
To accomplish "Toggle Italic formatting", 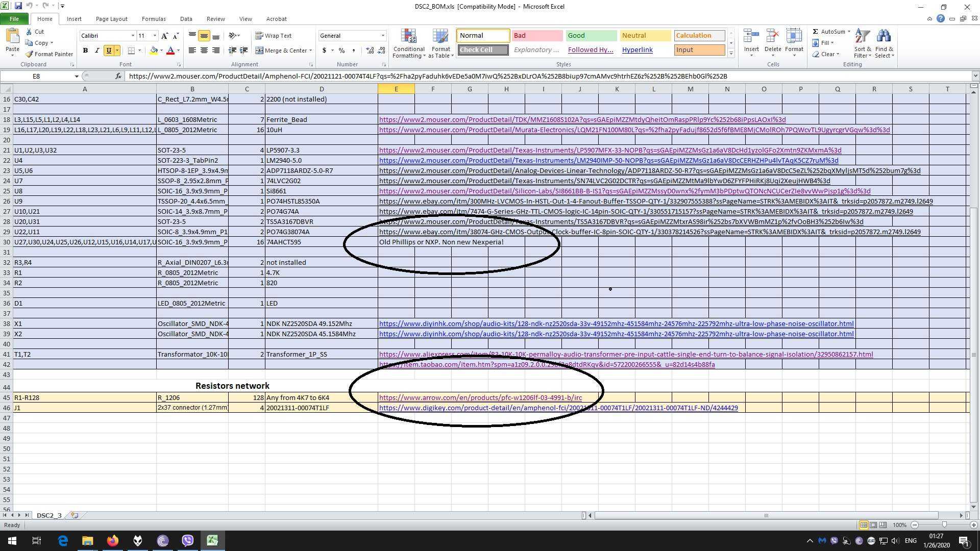I will (97, 51).
